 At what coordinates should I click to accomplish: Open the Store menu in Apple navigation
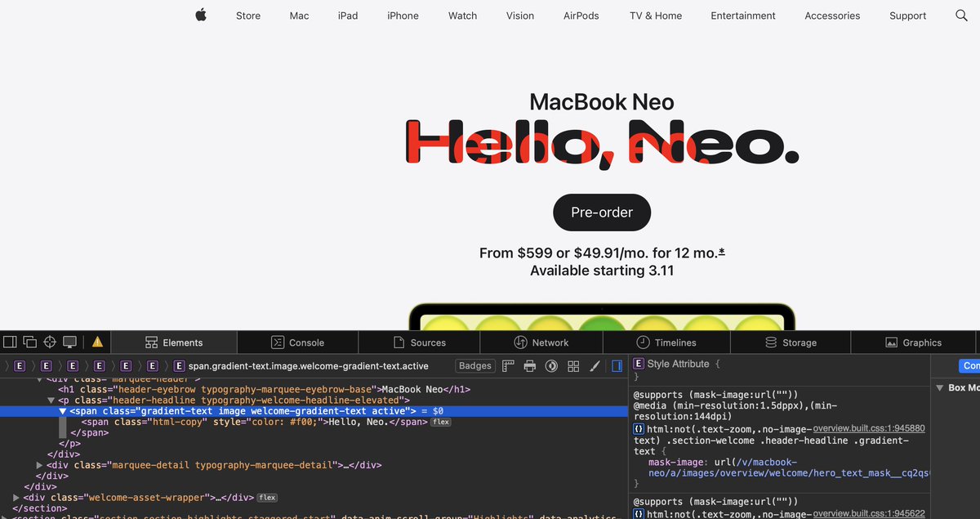[248, 16]
